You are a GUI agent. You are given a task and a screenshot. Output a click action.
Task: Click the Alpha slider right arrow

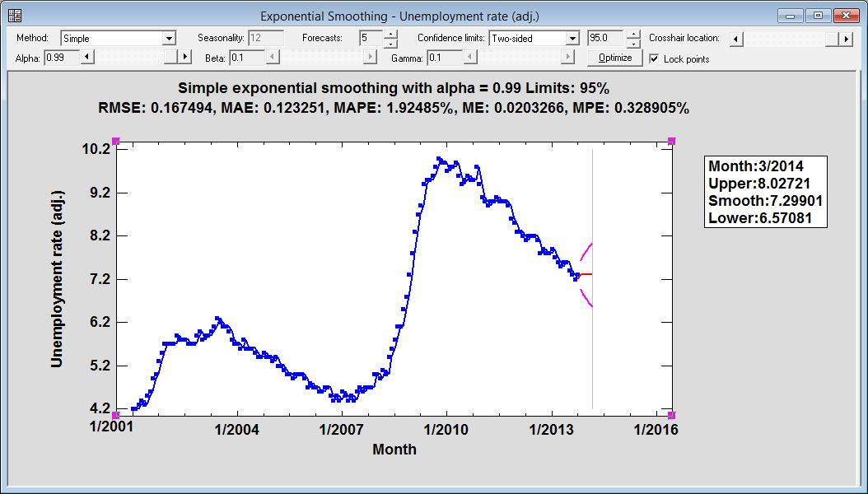click(185, 57)
